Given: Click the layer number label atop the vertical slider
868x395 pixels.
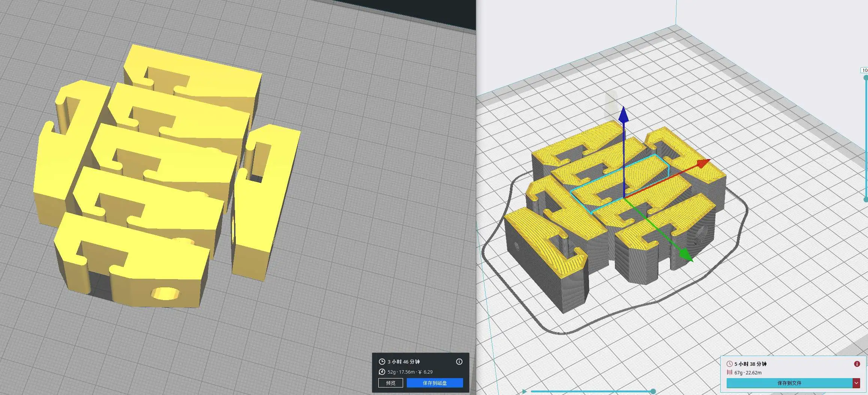Looking at the screenshot, I should click(x=864, y=70).
